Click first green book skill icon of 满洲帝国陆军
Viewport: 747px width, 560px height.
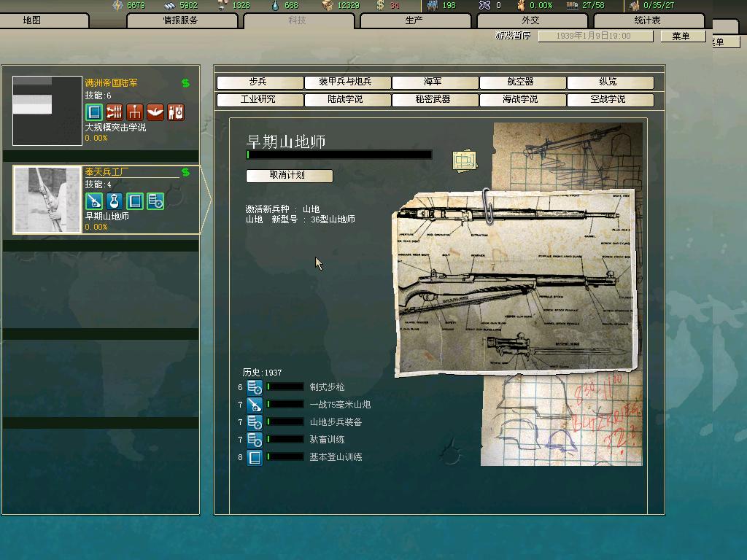coord(94,112)
